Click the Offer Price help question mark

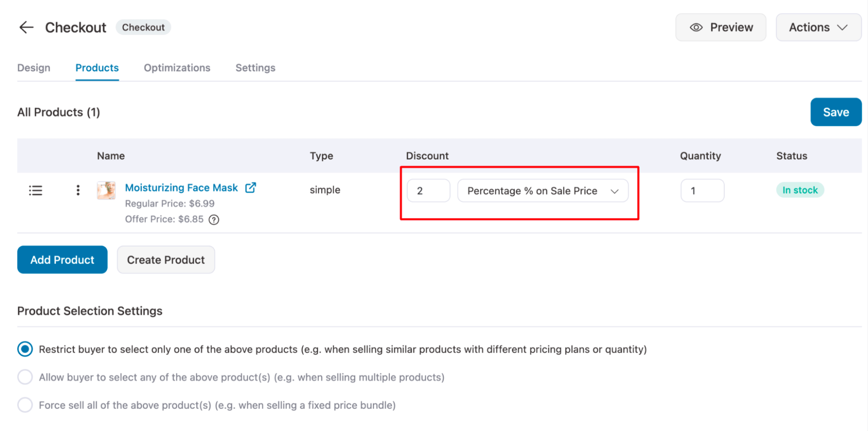click(214, 220)
